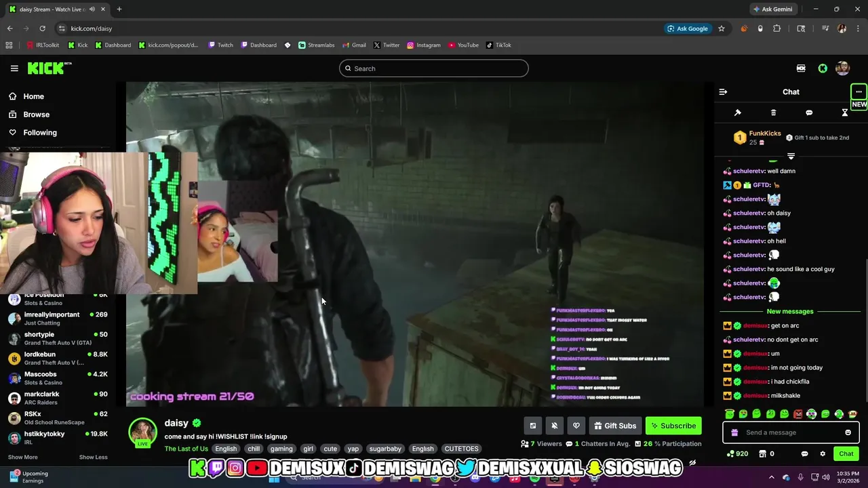This screenshot has width=868, height=488.
Task: Click the Subscribe button
Action: (x=673, y=426)
